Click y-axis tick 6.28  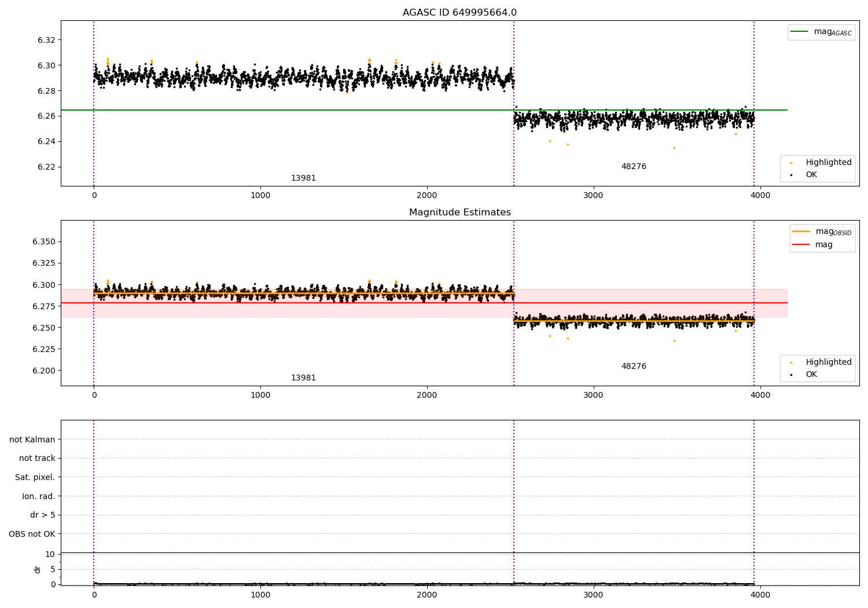point(46,91)
